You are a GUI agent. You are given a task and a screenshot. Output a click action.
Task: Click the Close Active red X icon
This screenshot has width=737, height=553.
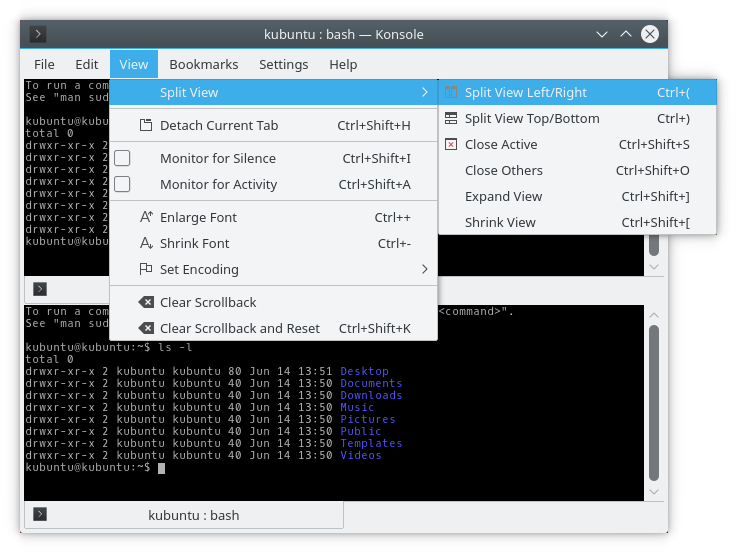pos(451,144)
